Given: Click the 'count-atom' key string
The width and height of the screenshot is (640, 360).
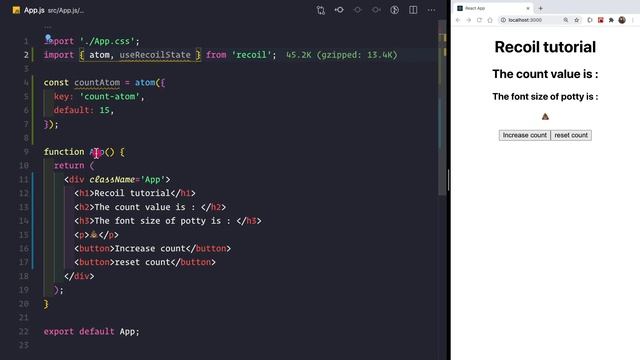Looking at the screenshot, I should pos(109,96).
